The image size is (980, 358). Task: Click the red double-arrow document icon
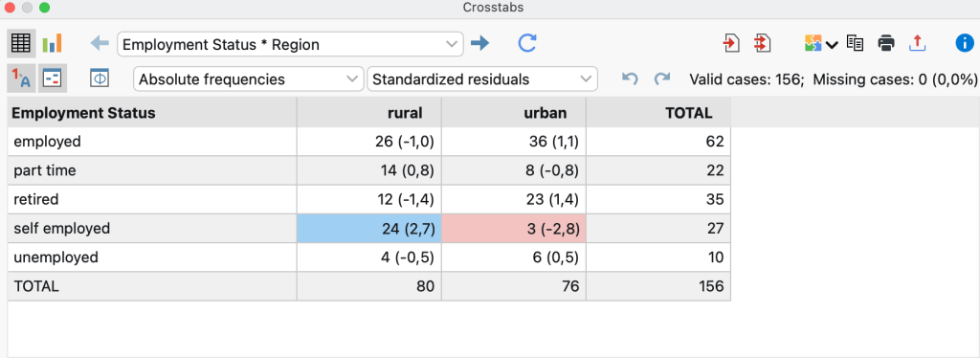pos(762,43)
